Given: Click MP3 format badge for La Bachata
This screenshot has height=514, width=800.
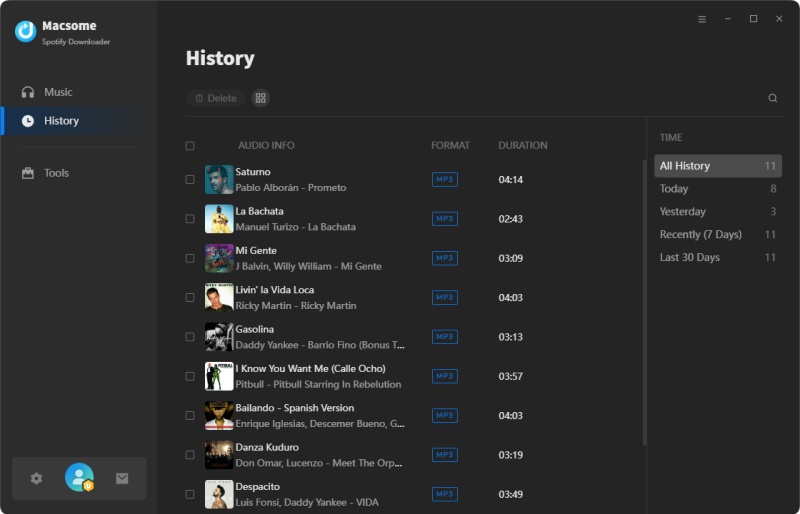Looking at the screenshot, I should (x=444, y=219).
